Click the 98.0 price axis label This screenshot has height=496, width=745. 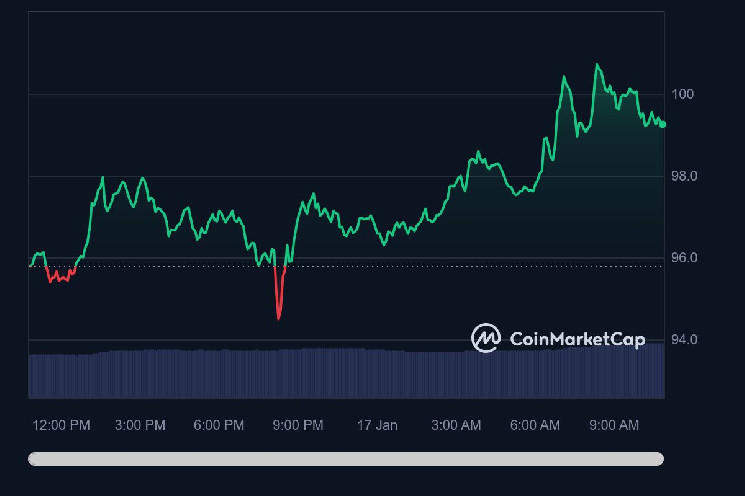click(x=683, y=176)
